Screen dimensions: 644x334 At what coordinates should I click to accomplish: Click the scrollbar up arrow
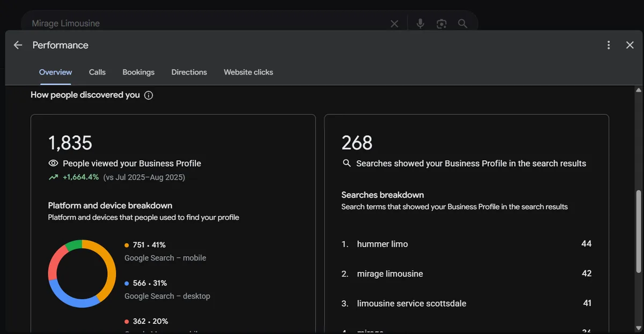click(x=639, y=90)
